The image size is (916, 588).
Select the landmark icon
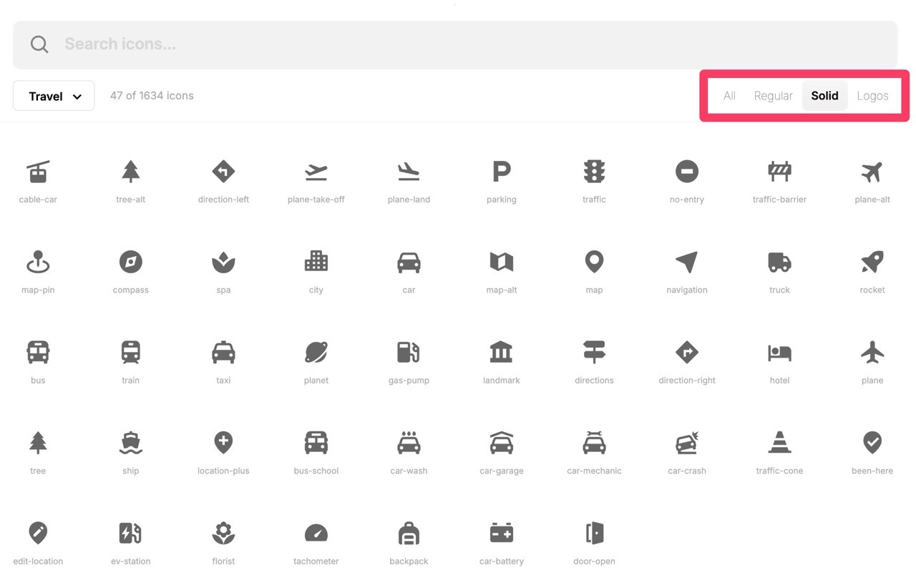pyautogui.click(x=502, y=353)
